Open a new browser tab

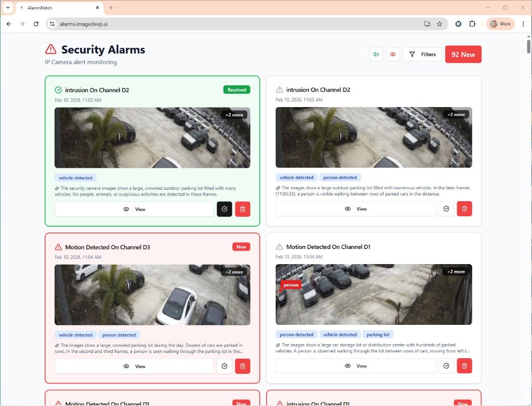coord(111,7)
